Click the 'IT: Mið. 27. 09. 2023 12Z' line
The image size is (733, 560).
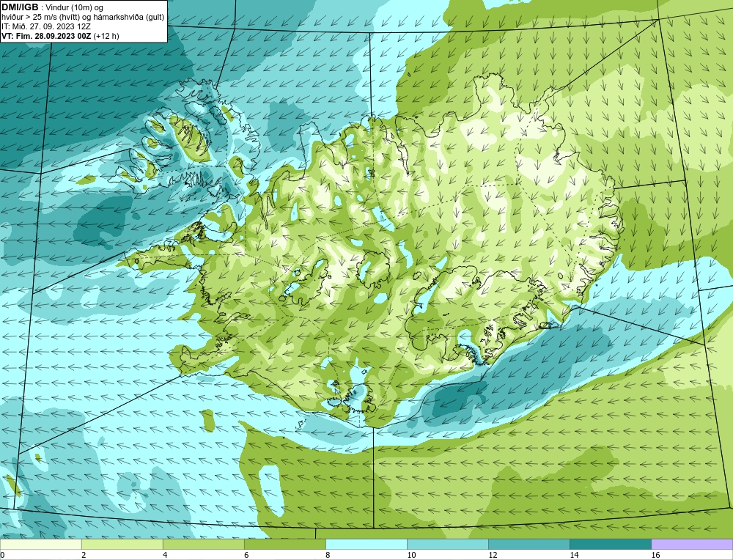click(45, 26)
